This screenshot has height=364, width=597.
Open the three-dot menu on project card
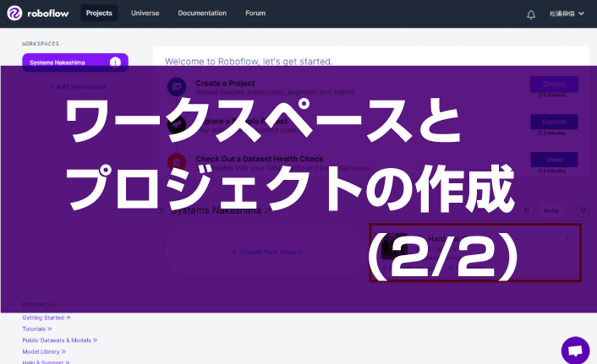pos(567,238)
